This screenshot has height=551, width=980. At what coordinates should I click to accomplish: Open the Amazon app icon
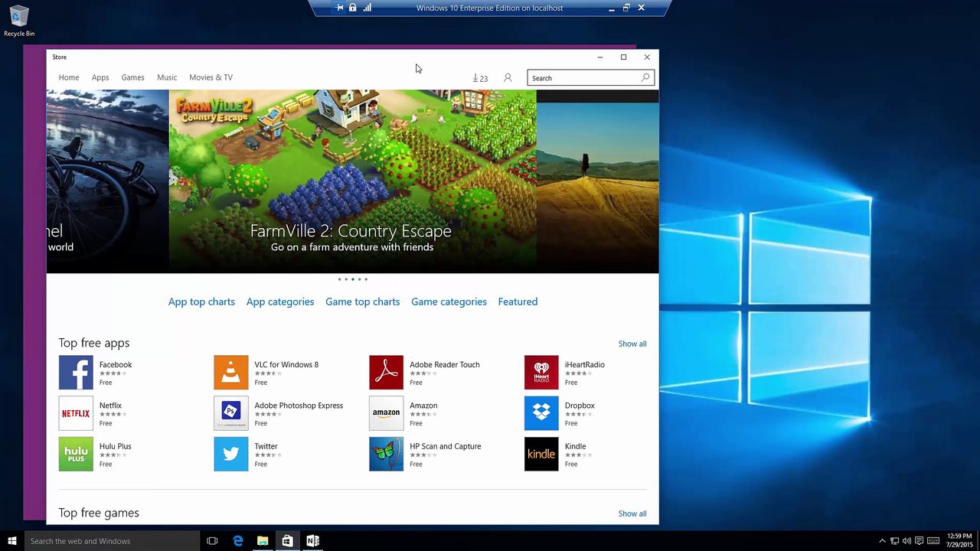point(386,413)
